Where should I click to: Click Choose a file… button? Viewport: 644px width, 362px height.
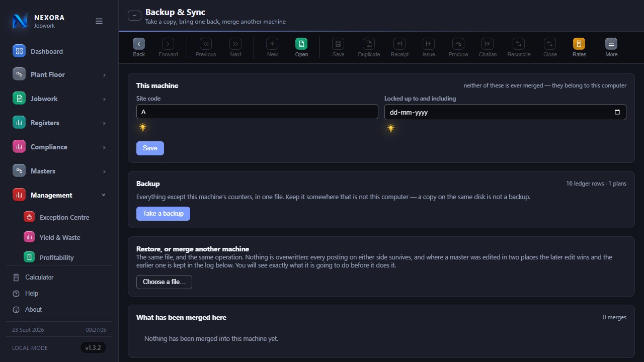pos(164,282)
